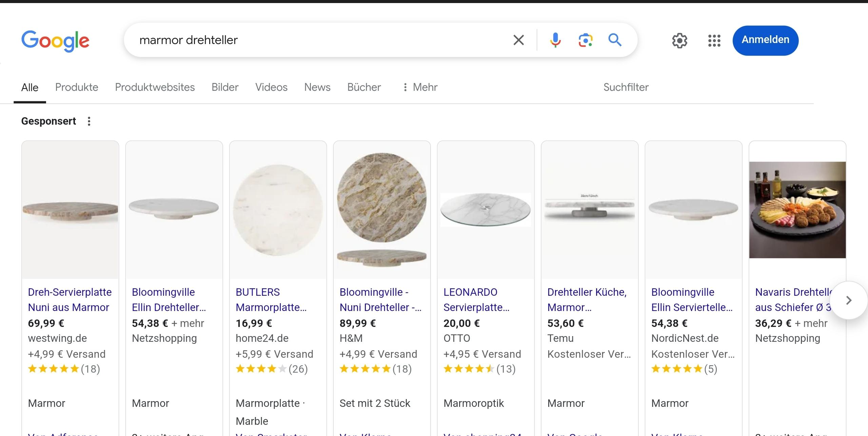Open the settings gear menu

pyautogui.click(x=679, y=41)
